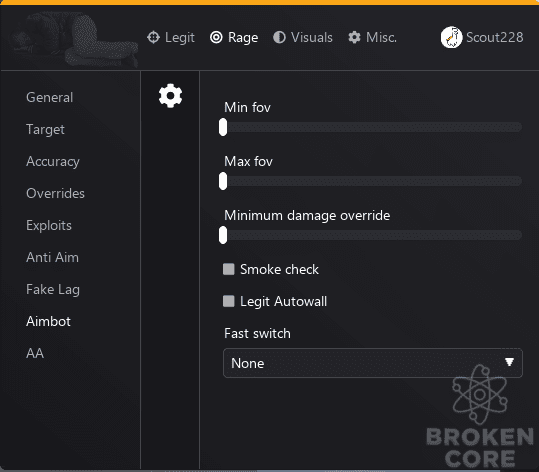Screen dimensions: 539x472
Task: Click the Broken Core atom logo
Action: tap(480, 394)
